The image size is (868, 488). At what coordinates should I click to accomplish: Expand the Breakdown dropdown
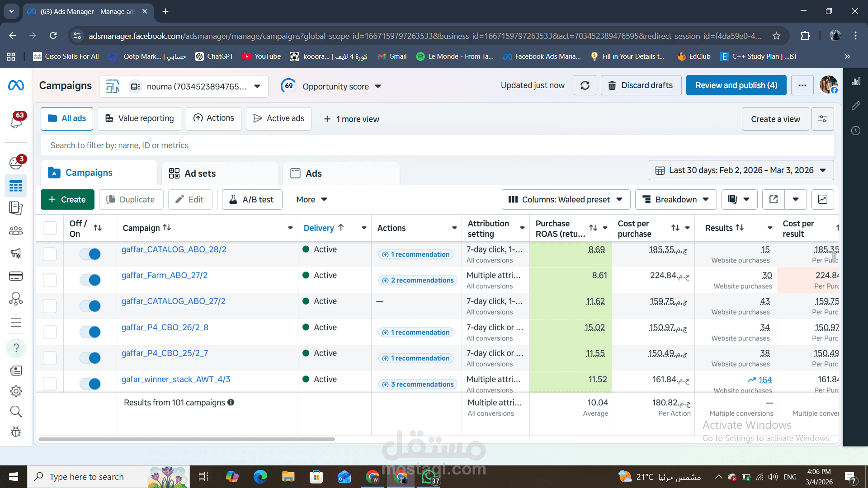click(675, 199)
